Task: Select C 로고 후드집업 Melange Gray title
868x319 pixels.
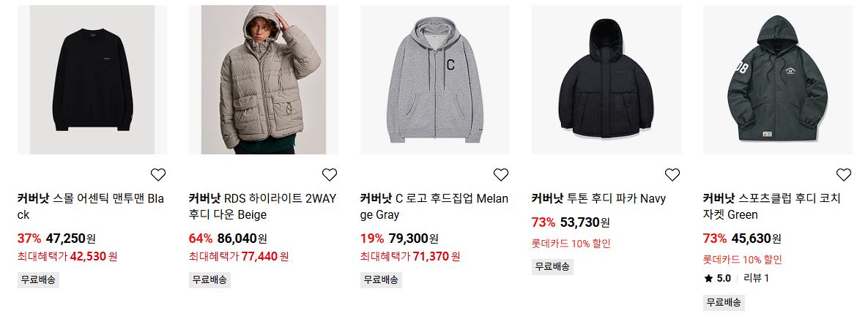Action: pyautogui.click(x=434, y=206)
